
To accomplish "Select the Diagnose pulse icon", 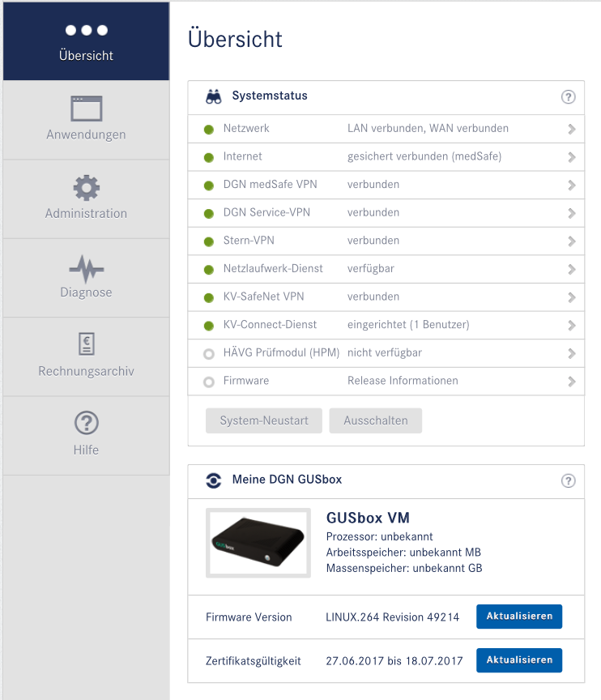I will [86, 269].
